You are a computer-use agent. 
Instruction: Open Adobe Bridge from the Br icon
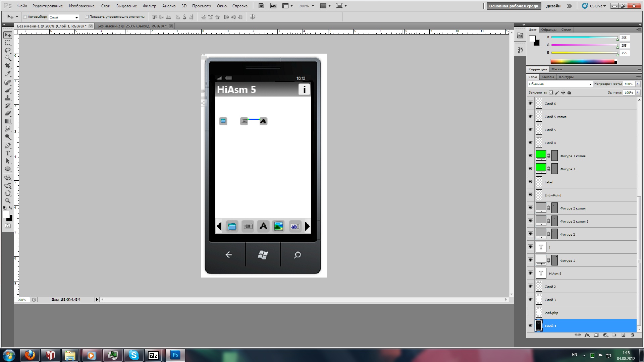click(x=261, y=6)
